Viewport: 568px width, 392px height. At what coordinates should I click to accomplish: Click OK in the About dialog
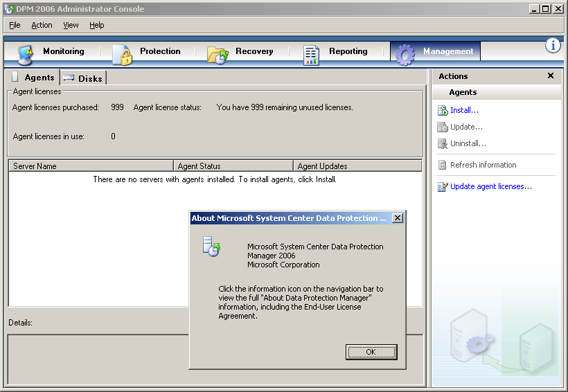pos(371,352)
